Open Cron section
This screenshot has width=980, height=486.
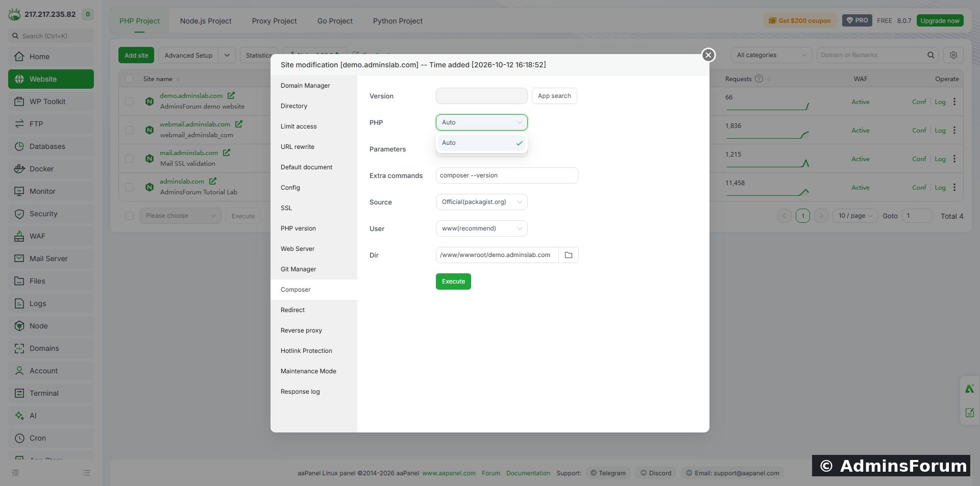tap(51, 438)
